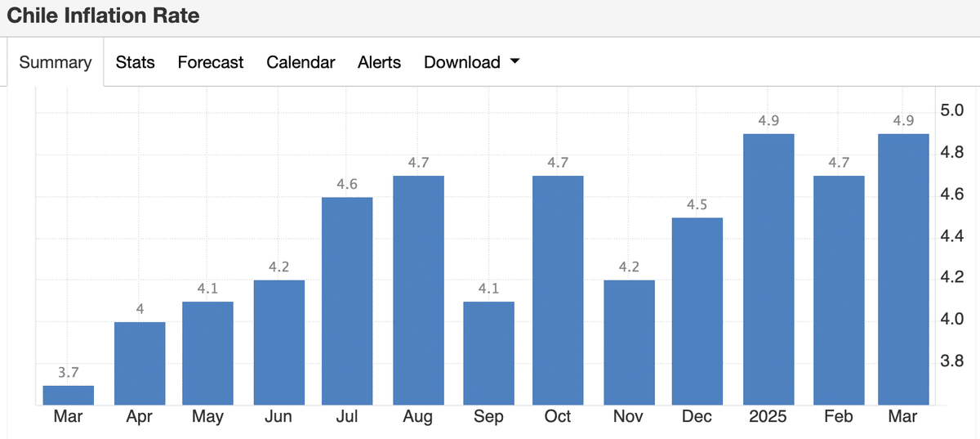
Task: Select the April bar valued 4
Action: (x=140, y=364)
